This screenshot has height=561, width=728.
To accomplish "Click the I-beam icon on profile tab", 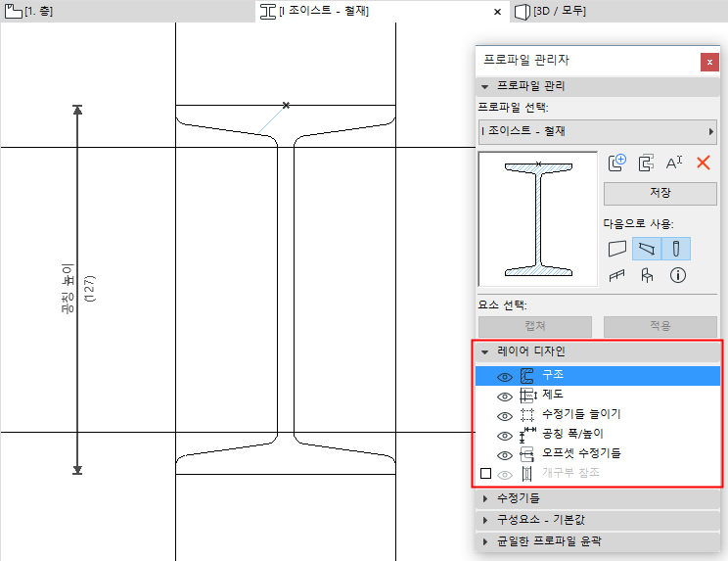I will coord(268,11).
